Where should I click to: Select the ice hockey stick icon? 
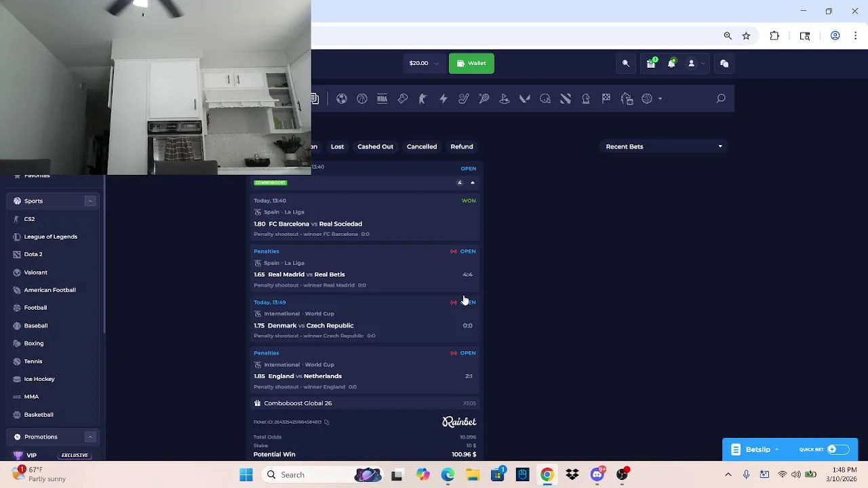click(464, 99)
